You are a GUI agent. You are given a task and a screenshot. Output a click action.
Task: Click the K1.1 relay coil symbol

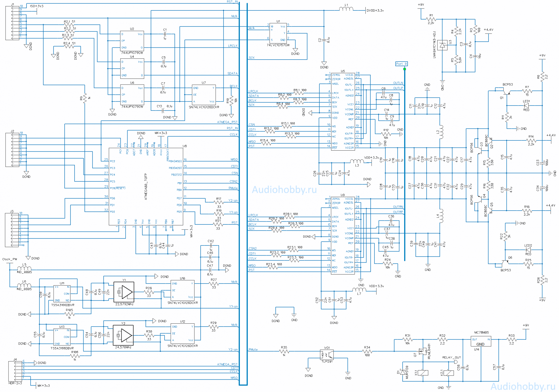click(423, 373)
